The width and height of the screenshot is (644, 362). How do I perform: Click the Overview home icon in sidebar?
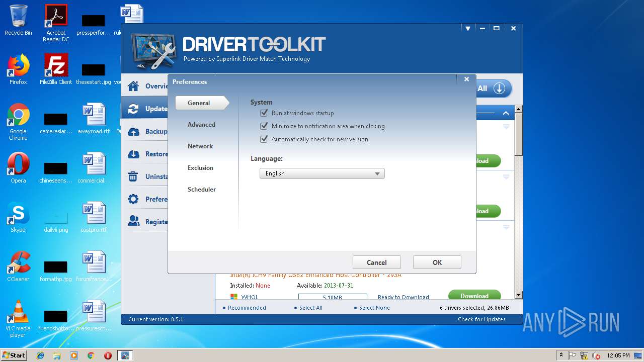[133, 86]
